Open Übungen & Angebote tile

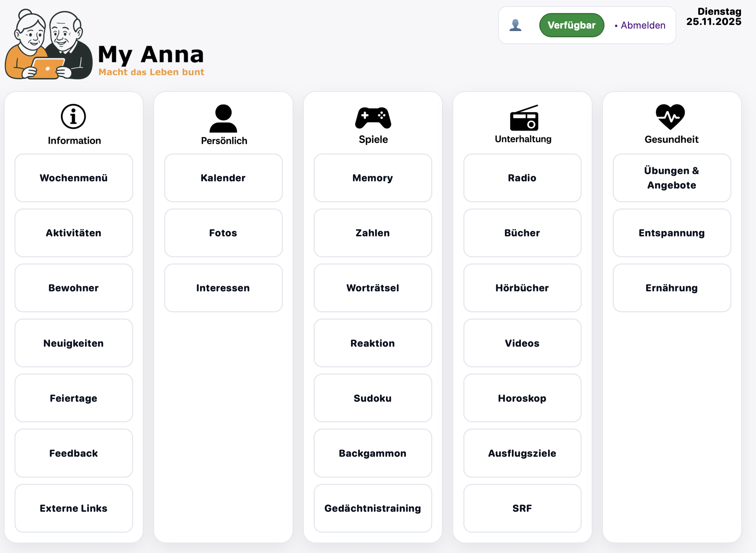coord(672,178)
